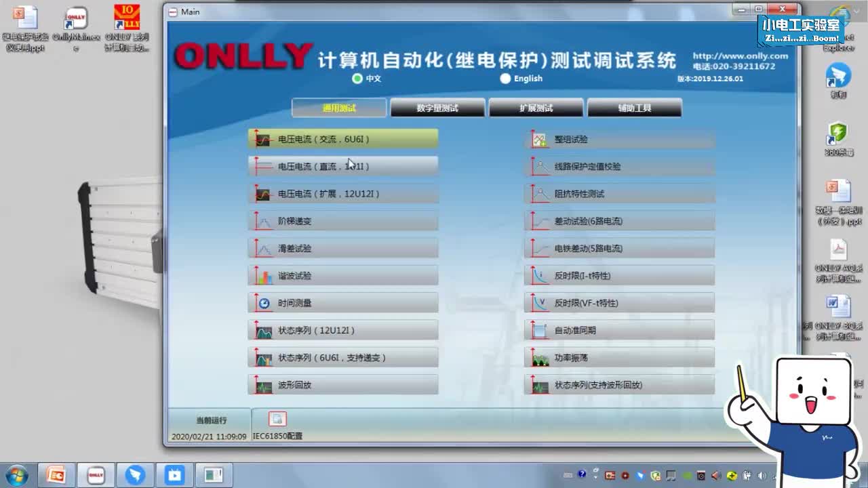The height and width of the screenshot is (488, 868).
Task: Open the OnllyMain.exe desktop shortcut
Action: [76, 29]
